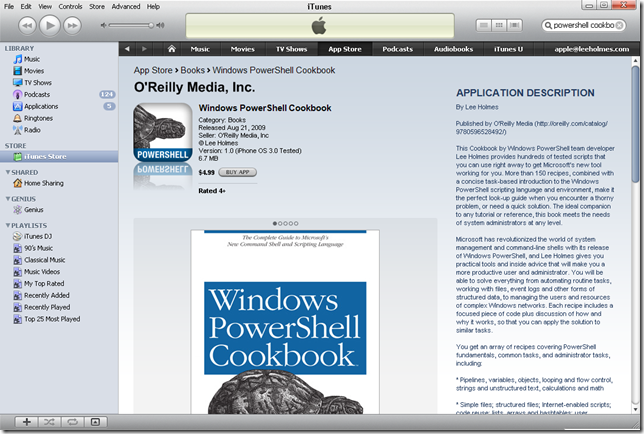Open the iTunes U tab
Image resolution: width=644 pixels, height=434 pixels.
pos(508,49)
